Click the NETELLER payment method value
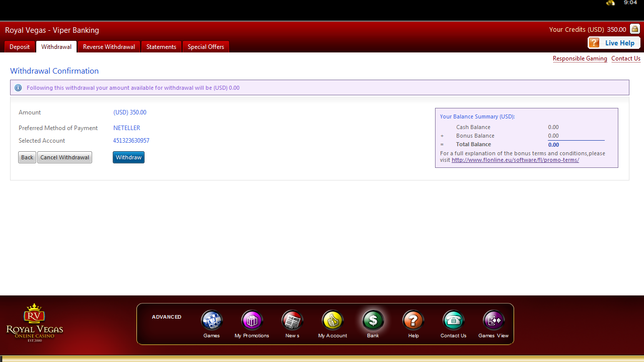 [127, 128]
